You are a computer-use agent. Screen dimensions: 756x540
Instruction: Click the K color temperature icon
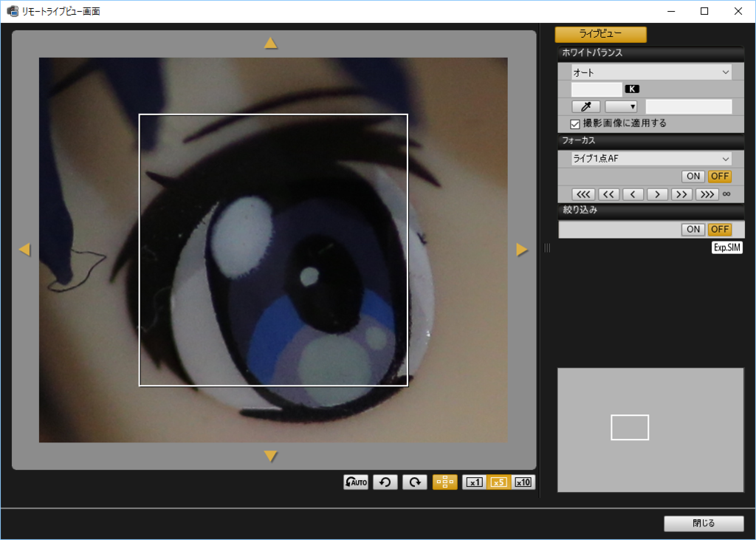(632, 89)
